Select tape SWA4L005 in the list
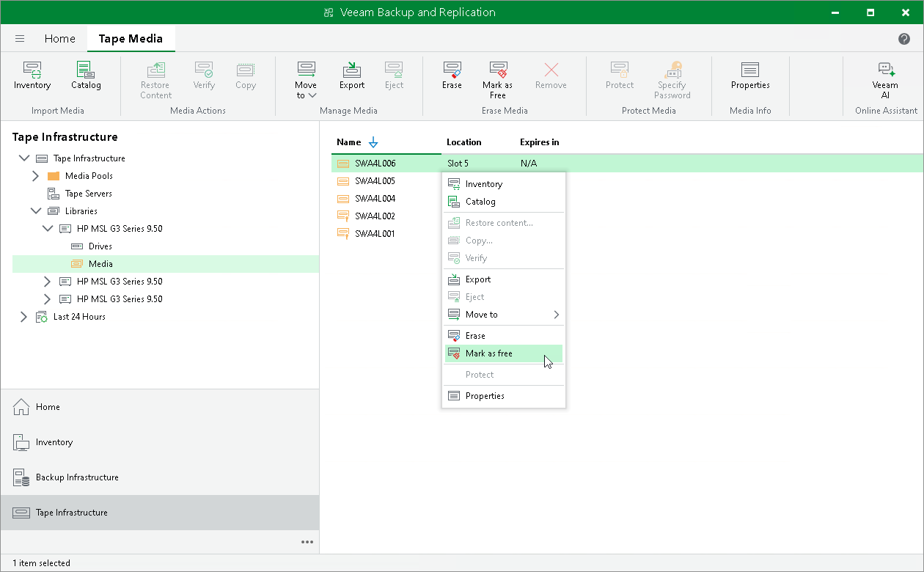 375,181
